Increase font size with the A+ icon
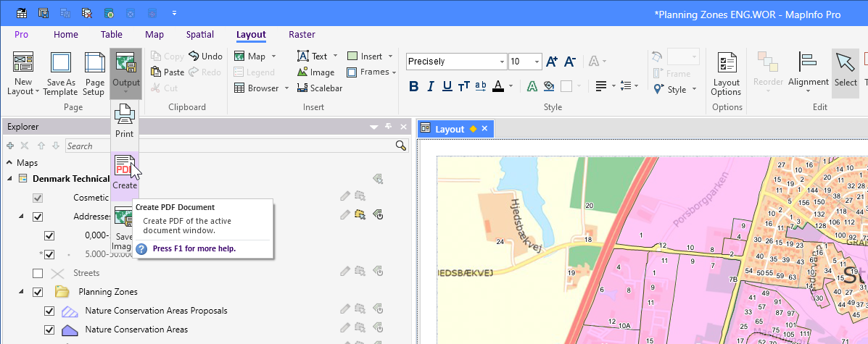Viewport: 868px width, 344px height. [x=552, y=62]
